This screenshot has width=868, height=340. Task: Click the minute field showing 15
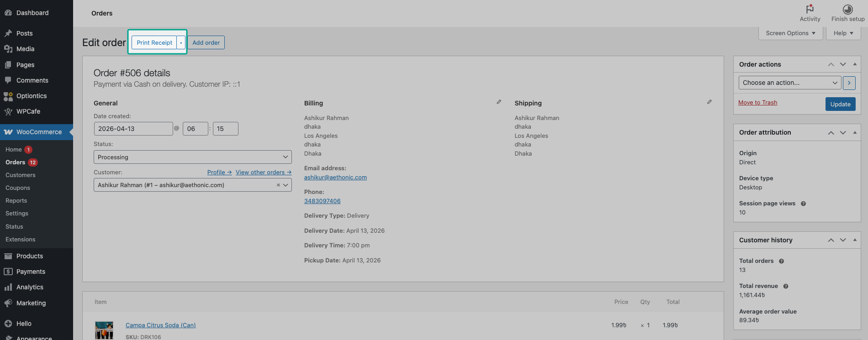pos(226,129)
